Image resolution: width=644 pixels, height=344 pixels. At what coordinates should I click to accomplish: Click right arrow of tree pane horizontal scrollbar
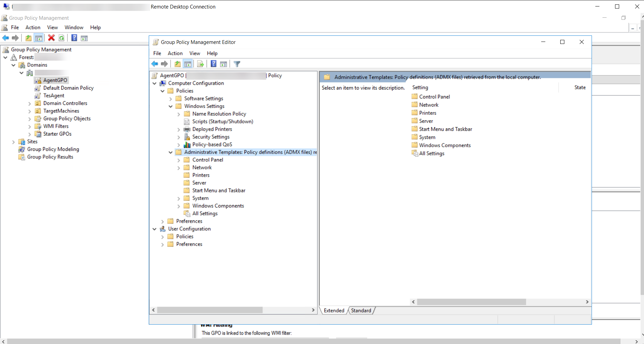tap(313, 310)
